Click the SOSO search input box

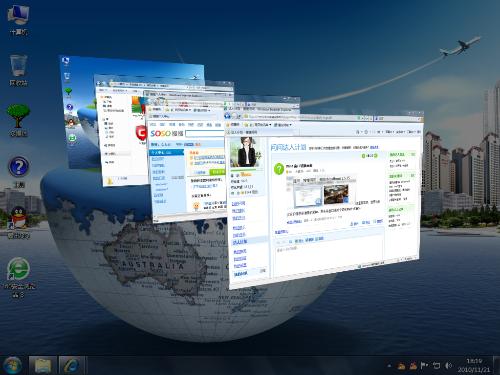(x=205, y=134)
